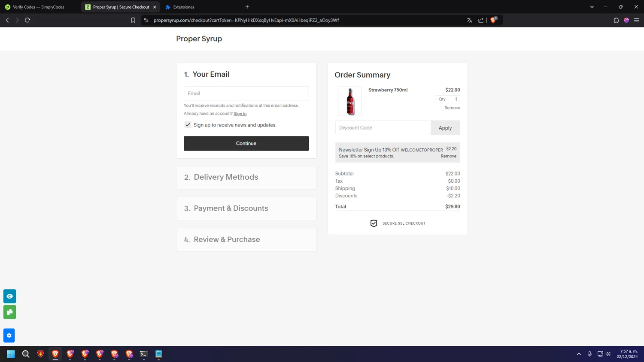Image resolution: width=644 pixels, height=362 pixels.
Task: Click the browser back arrow
Action: (x=7, y=20)
